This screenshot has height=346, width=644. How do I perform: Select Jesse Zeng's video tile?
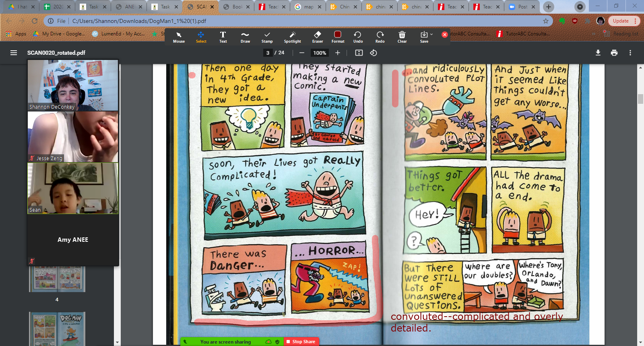pos(73,137)
